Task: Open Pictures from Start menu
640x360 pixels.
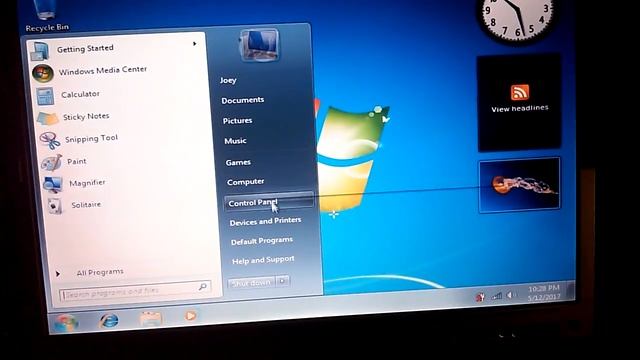Action: (x=237, y=121)
